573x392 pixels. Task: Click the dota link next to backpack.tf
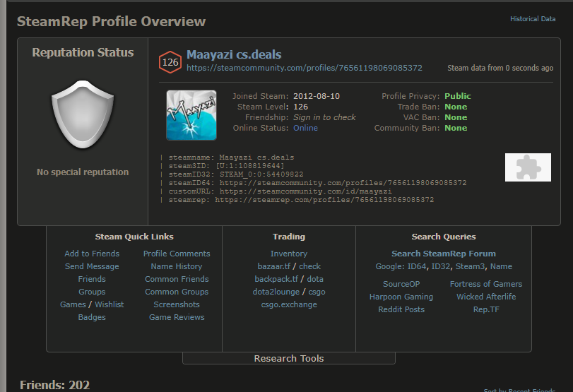click(x=315, y=279)
